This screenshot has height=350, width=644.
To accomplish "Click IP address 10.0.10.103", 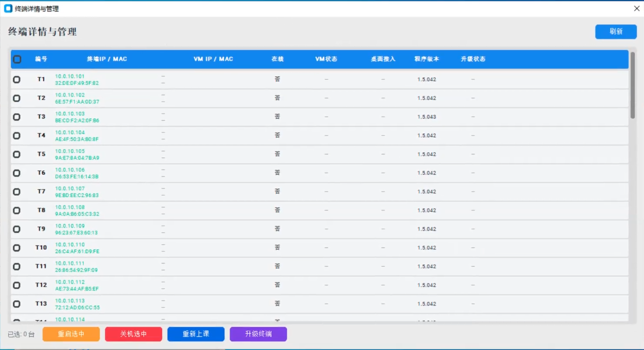I will pyautogui.click(x=70, y=114).
